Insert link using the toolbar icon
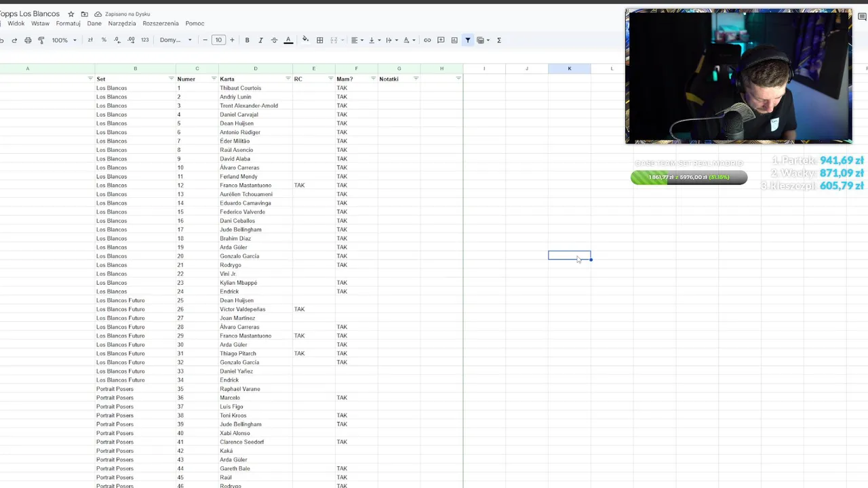The image size is (868, 488). coord(427,40)
